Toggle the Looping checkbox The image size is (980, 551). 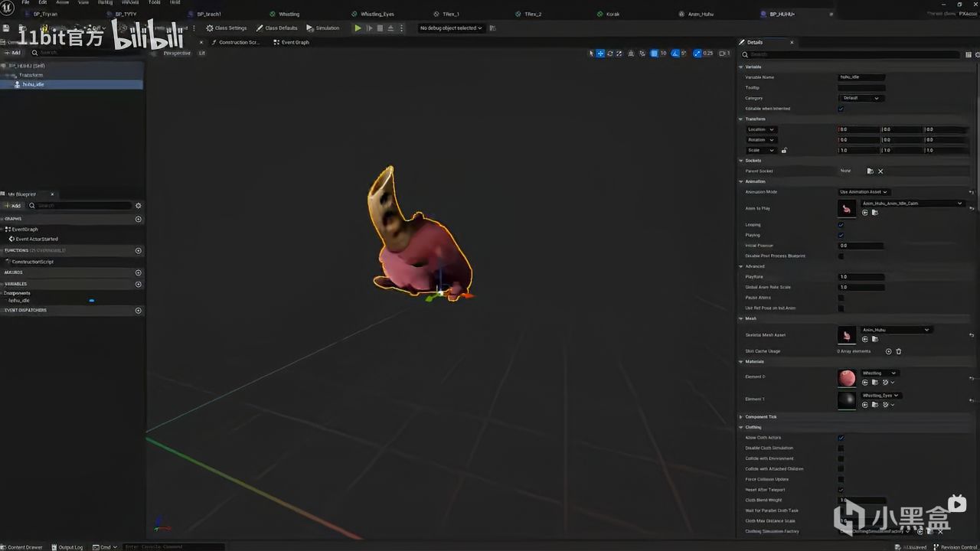pyautogui.click(x=841, y=225)
